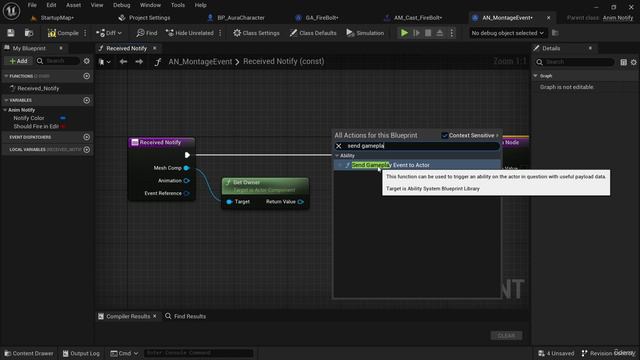Select the Should Fire in Editor variable
This screenshot has width=640, height=360.
(x=36, y=127)
